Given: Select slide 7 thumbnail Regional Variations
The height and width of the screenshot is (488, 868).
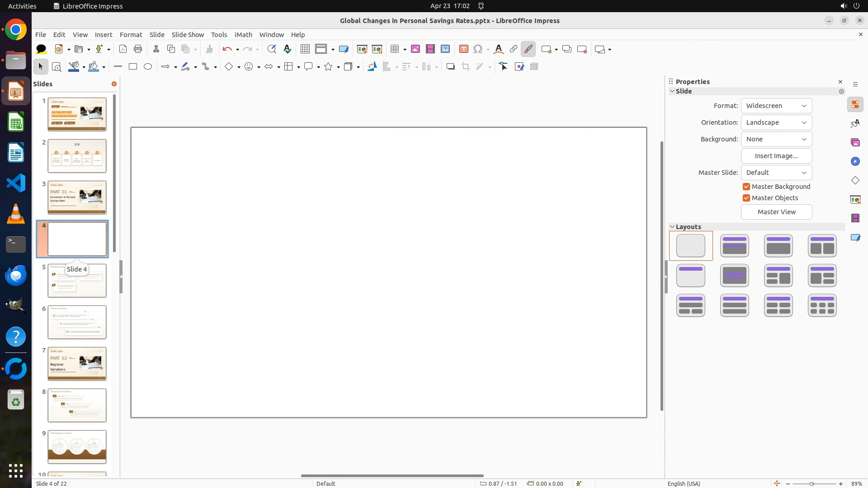Looking at the screenshot, I should (x=77, y=364).
